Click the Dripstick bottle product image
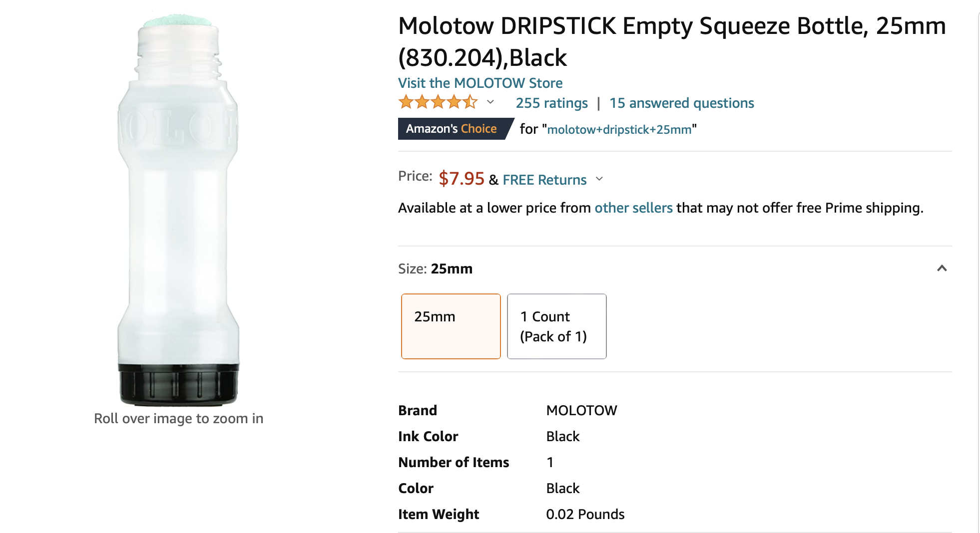980x533 pixels. [x=178, y=210]
